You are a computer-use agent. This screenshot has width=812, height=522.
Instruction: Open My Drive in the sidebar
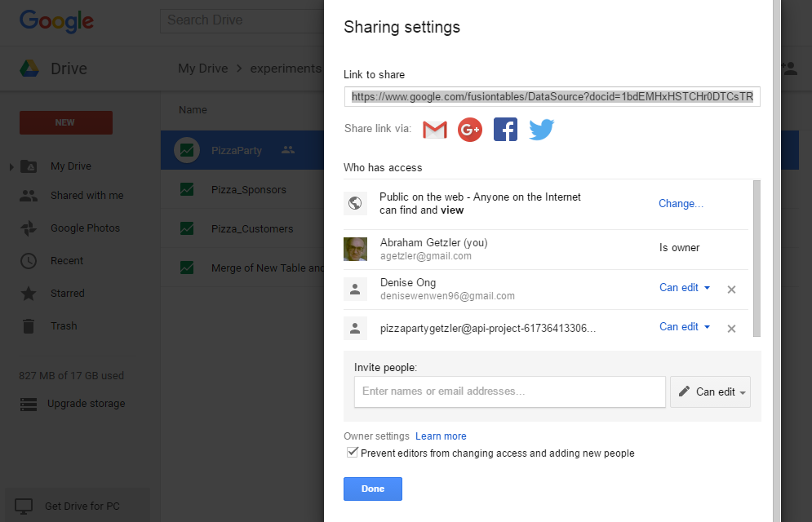click(x=71, y=166)
